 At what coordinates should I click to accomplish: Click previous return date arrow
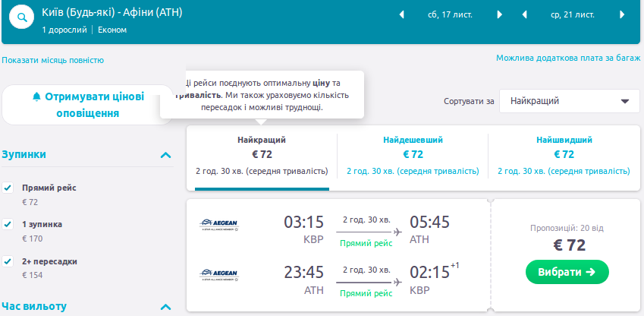click(x=524, y=14)
